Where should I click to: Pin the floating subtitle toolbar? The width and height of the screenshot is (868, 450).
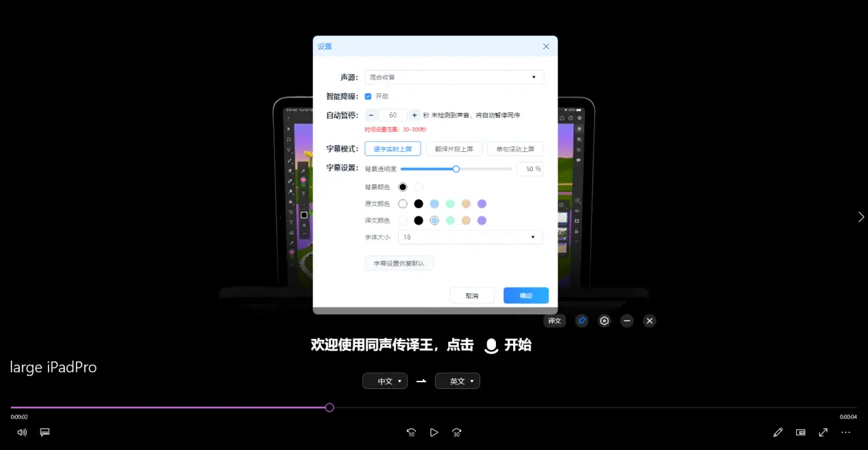581,321
